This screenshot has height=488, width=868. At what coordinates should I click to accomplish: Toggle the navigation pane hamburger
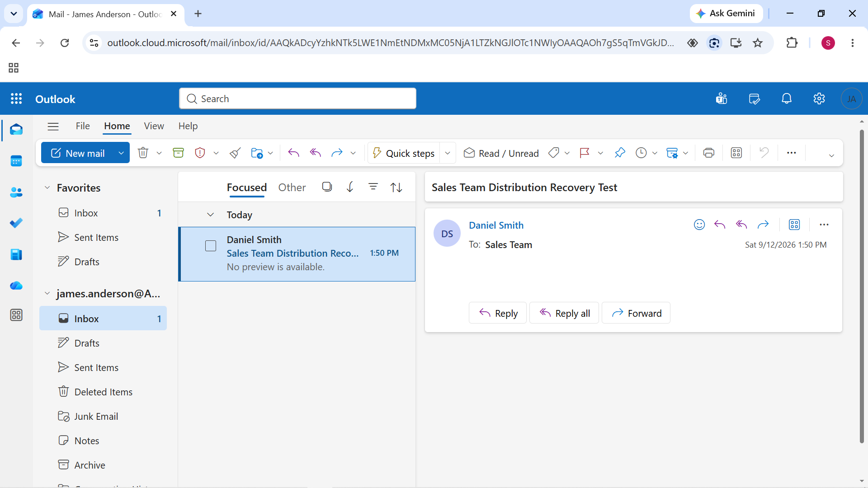pyautogui.click(x=53, y=126)
